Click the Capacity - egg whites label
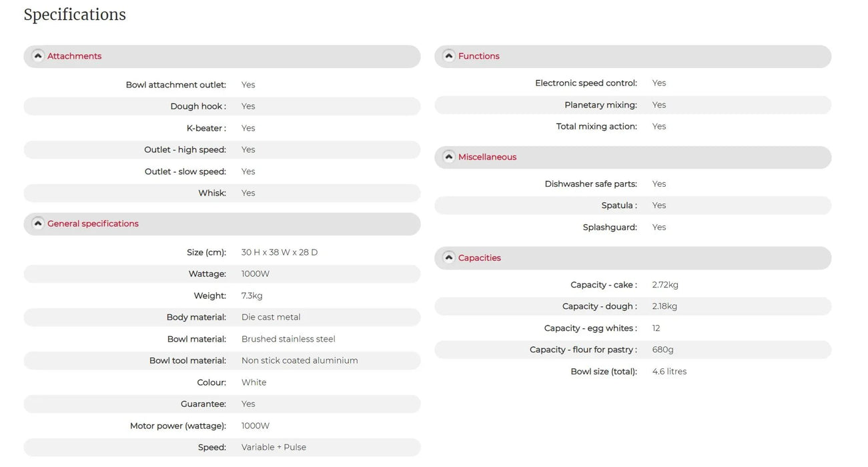This screenshot has height=467, width=868. tap(590, 328)
